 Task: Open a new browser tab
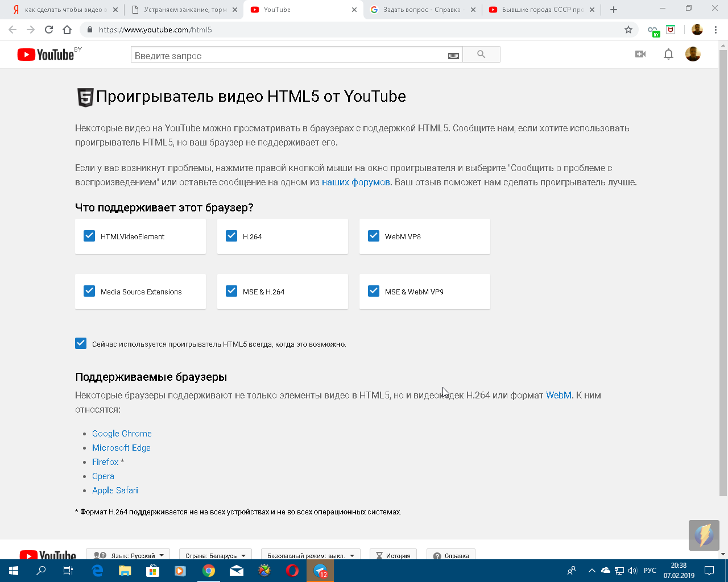[x=613, y=10]
